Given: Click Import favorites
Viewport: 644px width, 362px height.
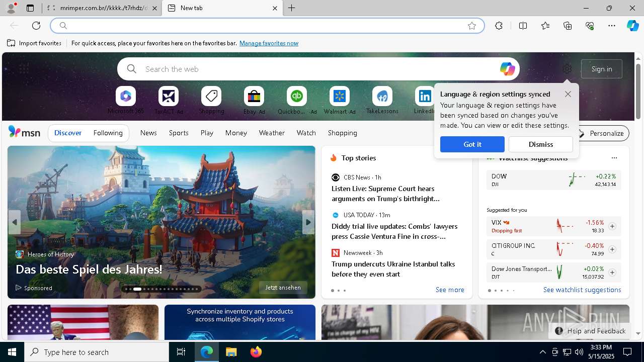Looking at the screenshot, I should [34, 43].
